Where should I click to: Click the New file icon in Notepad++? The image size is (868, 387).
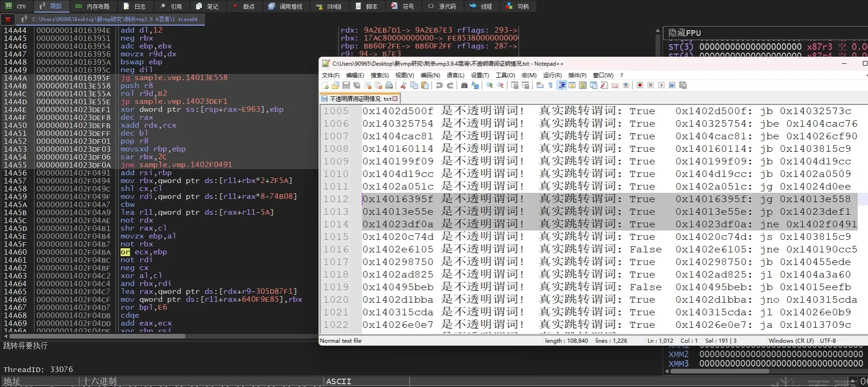(x=325, y=85)
